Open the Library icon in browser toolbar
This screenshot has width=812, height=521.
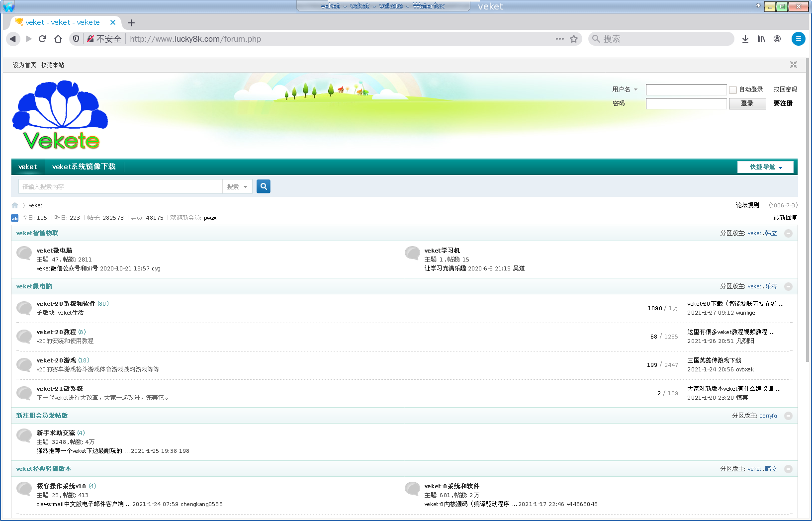pyautogui.click(x=761, y=39)
